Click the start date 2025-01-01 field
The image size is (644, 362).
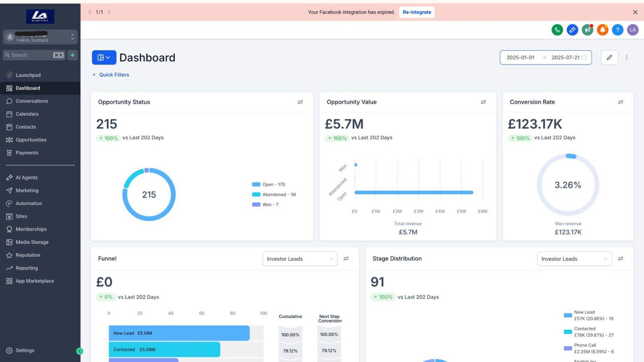click(x=520, y=58)
